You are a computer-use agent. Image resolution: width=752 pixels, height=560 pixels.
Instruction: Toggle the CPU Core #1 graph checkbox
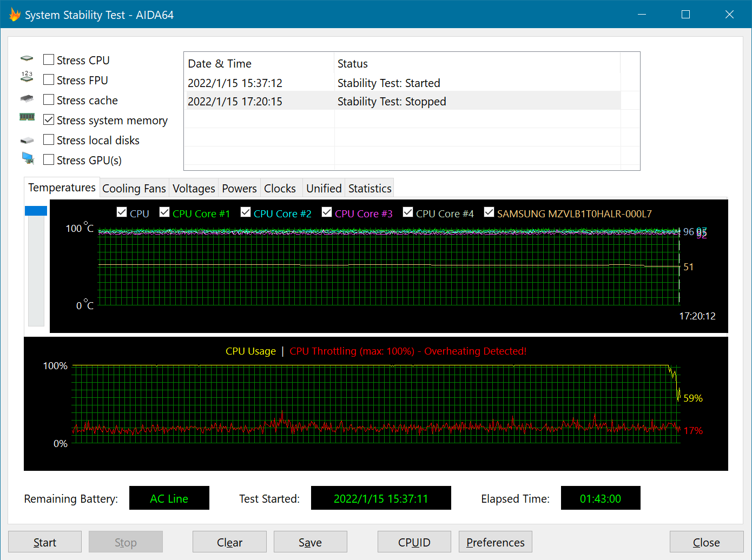pyautogui.click(x=164, y=212)
